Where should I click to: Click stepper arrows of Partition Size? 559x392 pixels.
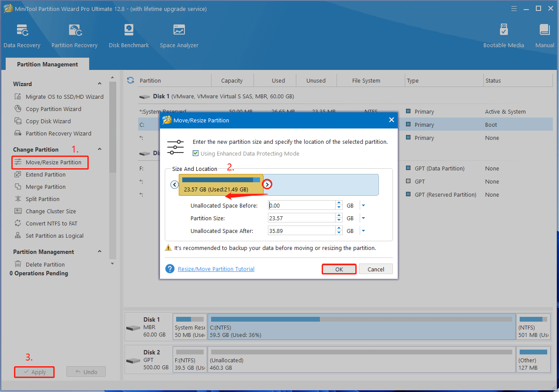339,218
